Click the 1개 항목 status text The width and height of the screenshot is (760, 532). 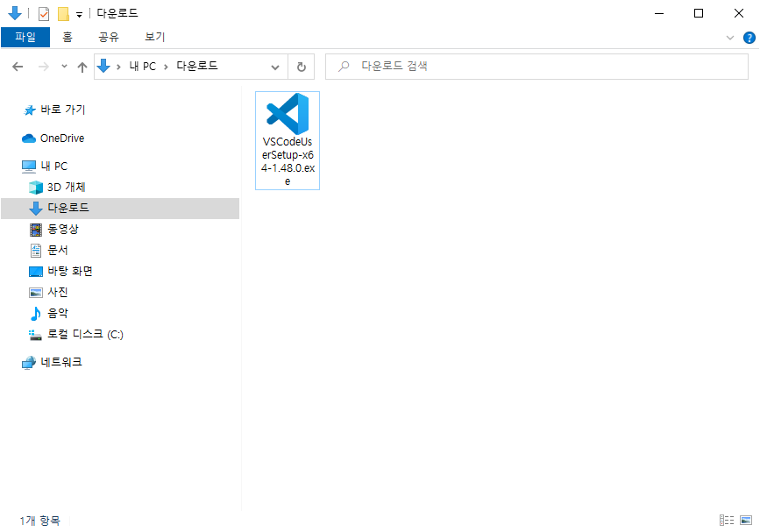click(39, 521)
